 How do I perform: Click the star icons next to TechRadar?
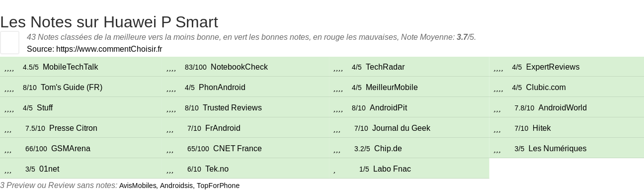coord(338,67)
